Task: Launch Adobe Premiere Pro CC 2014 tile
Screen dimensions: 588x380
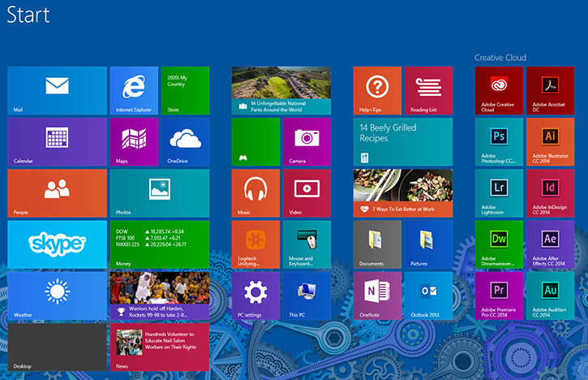Action: click(499, 296)
